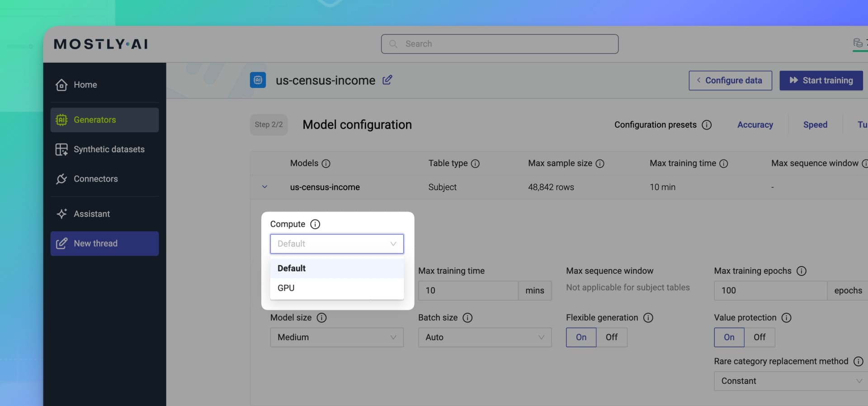
Task: Choose Default in the Compute list
Action: coord(337,268)
